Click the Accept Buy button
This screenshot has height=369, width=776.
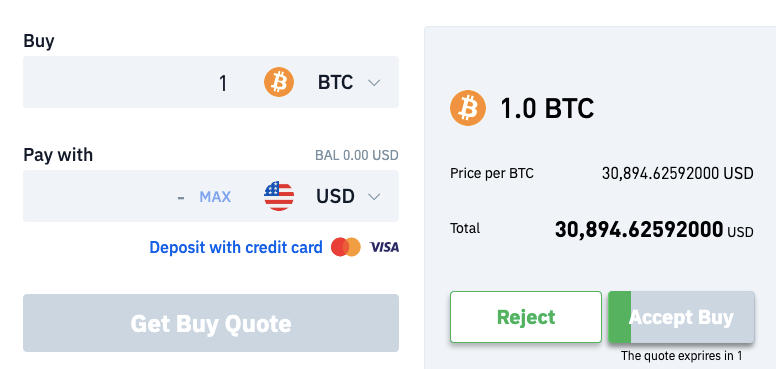[x=681, y=317]
